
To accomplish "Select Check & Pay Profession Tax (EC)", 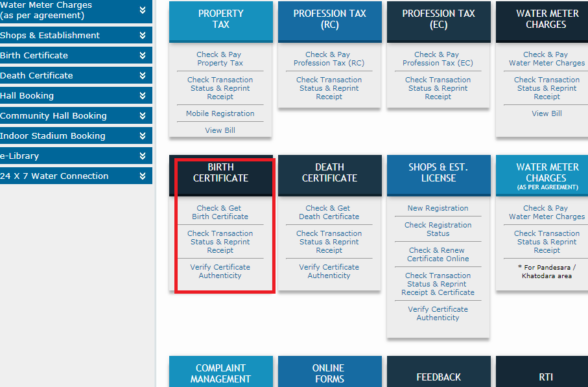I will click(x=438, y=59).
